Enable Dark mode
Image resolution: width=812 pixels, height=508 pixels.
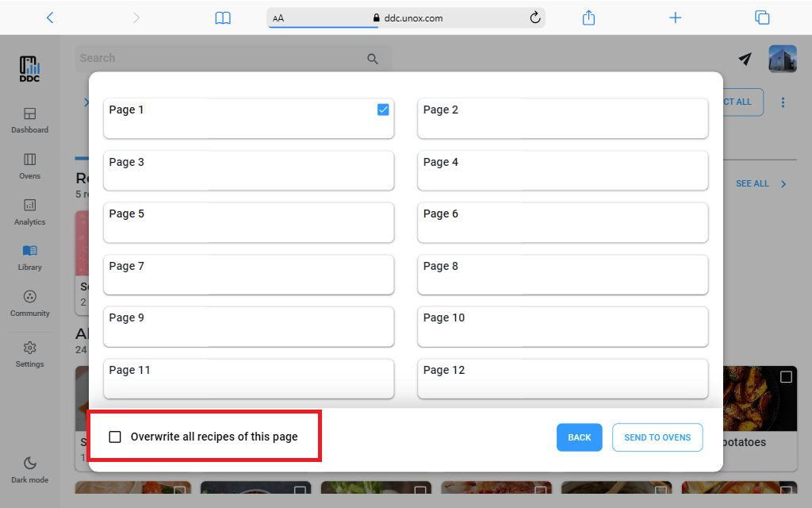[29, 468]
